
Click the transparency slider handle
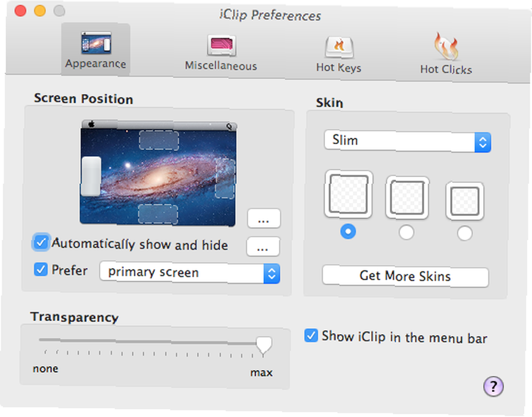click(x=264, y=346)
